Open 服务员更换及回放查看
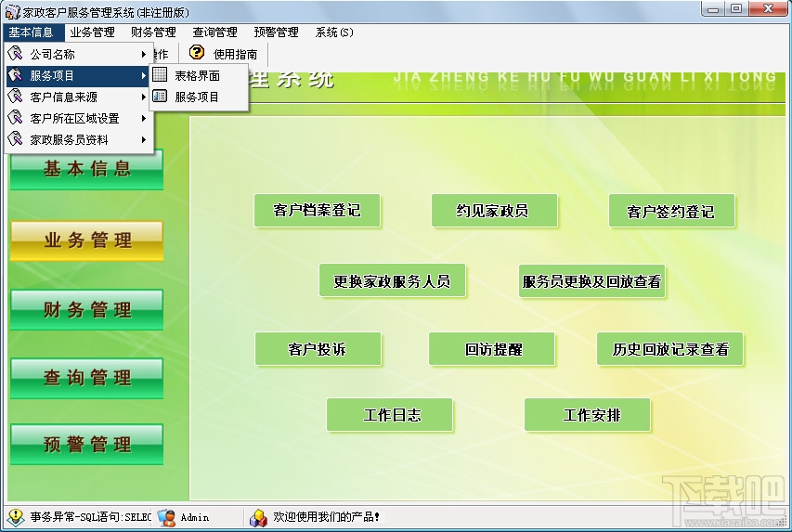 [592, 281]
